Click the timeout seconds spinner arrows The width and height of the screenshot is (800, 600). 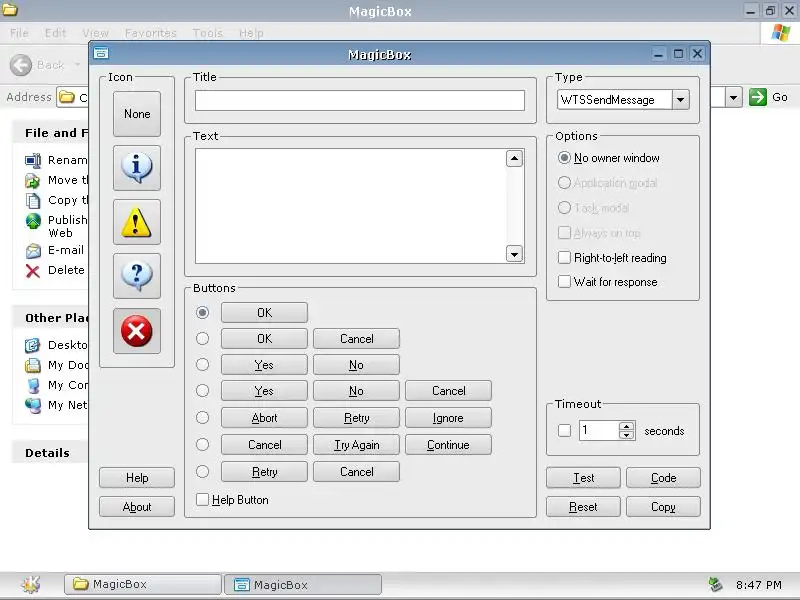pyautogui.click(x=627, y=430)
